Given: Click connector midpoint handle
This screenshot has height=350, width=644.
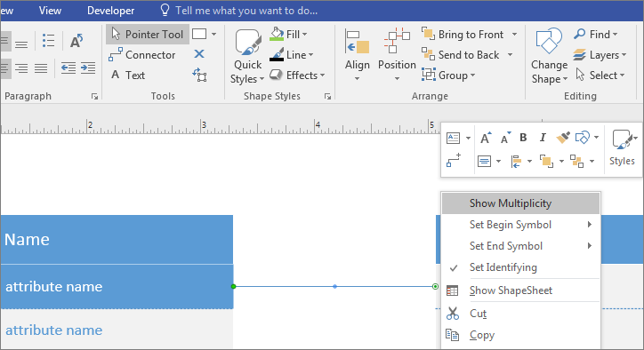Looking at the screenshot, I should [x=334, y=286].
